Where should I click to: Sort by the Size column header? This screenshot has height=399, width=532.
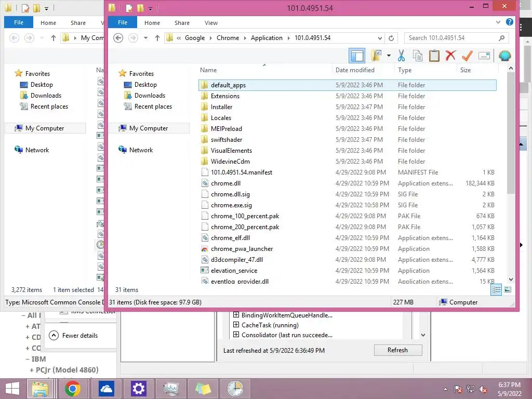pyautogui.click(x=465, y=70)
